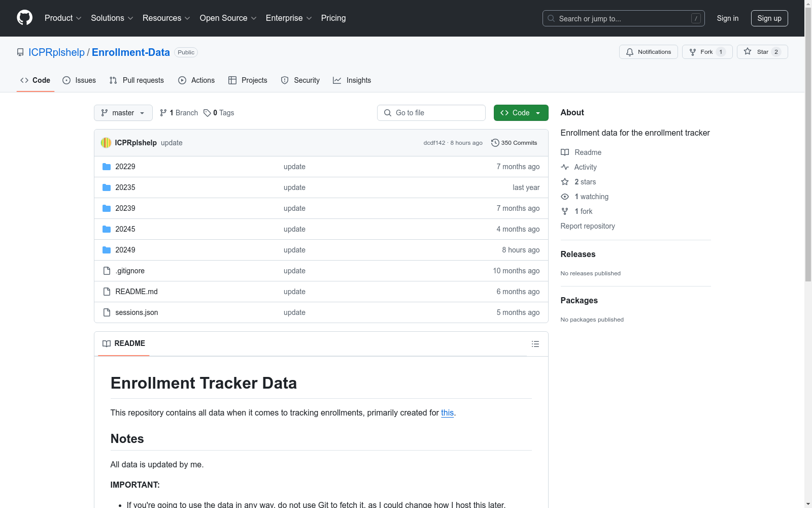Switch to the Issues tab
The height and width of the screenshot is (508, 812).
click(x=79, y=80)
